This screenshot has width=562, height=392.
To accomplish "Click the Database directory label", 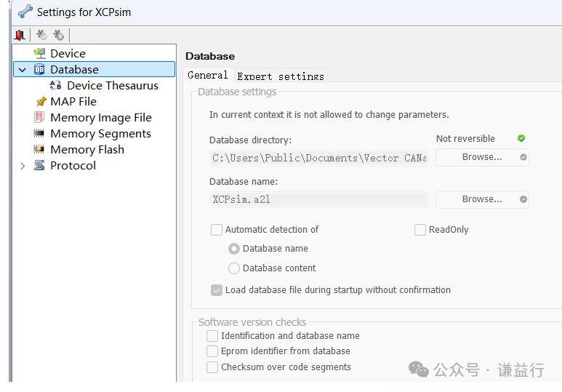I will [x=251, y=140].
